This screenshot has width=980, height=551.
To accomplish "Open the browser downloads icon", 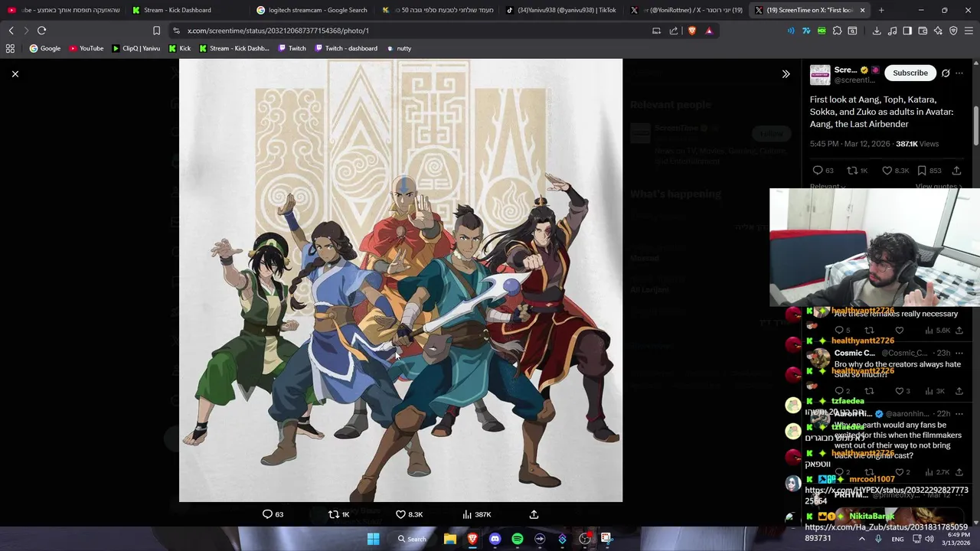I will click(877, 31).
